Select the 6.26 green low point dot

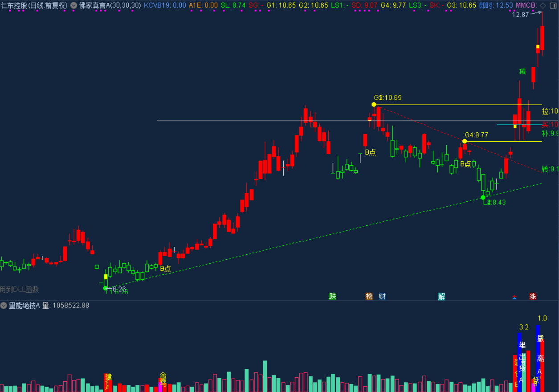105,288
